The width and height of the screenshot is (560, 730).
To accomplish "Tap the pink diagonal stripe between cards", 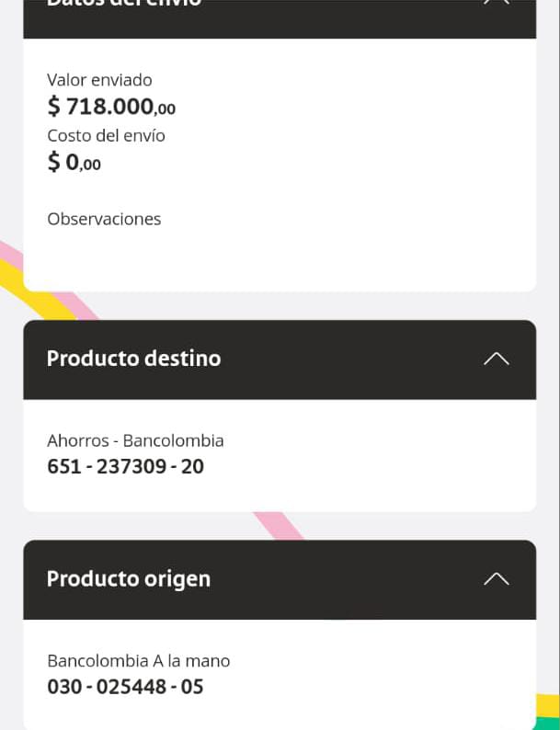I will click(281, 526).
